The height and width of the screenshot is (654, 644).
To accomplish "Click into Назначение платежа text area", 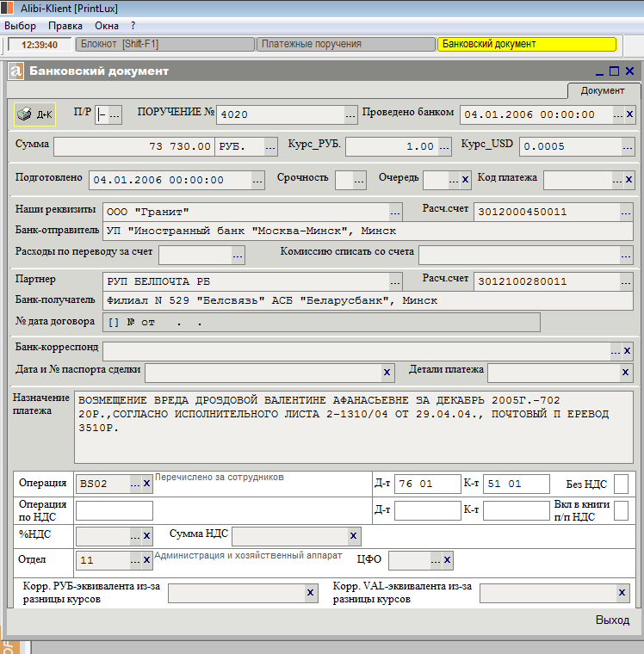I will (354, 427).
